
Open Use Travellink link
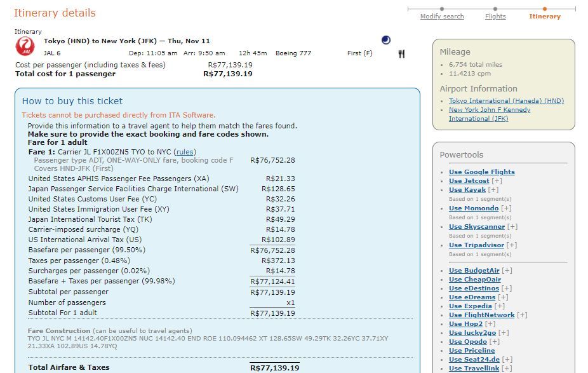(x=474, y=369)
